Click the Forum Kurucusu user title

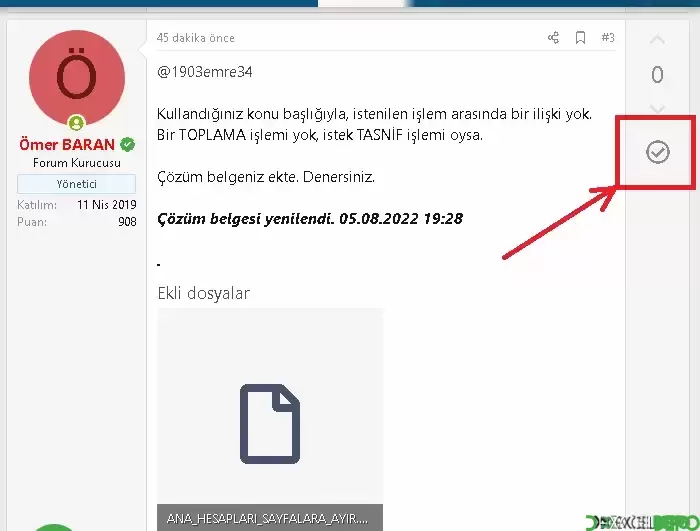[77, 163]
